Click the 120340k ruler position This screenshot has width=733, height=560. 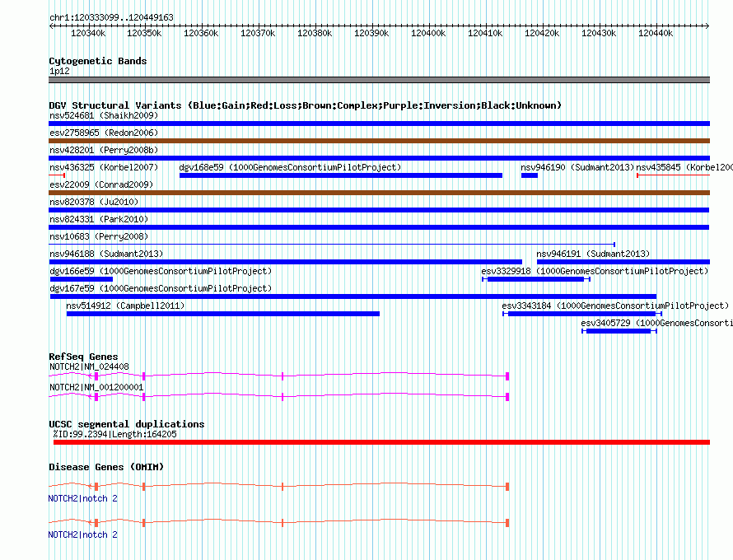pos(88,33)
